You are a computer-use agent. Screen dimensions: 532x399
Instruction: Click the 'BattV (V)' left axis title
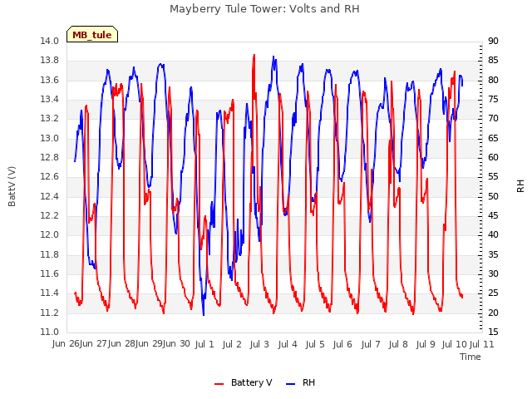point(12,186)
